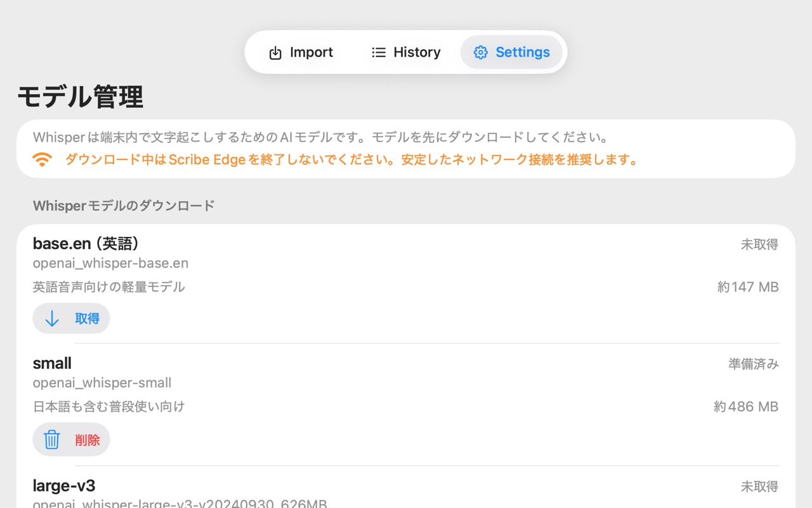Image resolution: width=812 pixels, height=508 pixels.
Task: Click the orange Wi-Fi warning icon
Action: click(x=43, y=159)
